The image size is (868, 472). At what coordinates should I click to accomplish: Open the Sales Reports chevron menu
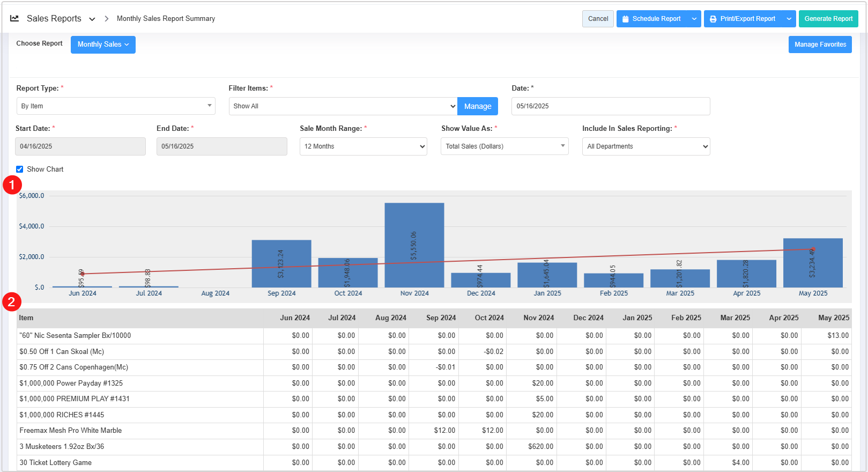92,19
